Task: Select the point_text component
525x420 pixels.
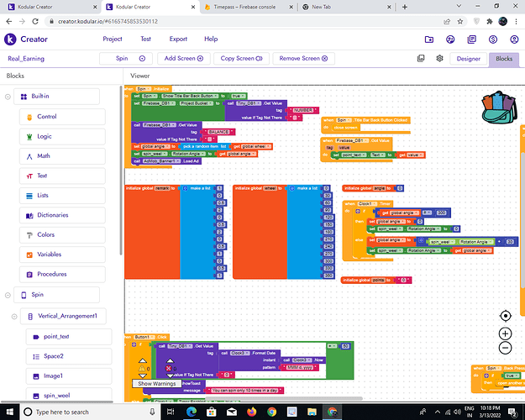Action: pyautogui.click(x=69, y=337)
